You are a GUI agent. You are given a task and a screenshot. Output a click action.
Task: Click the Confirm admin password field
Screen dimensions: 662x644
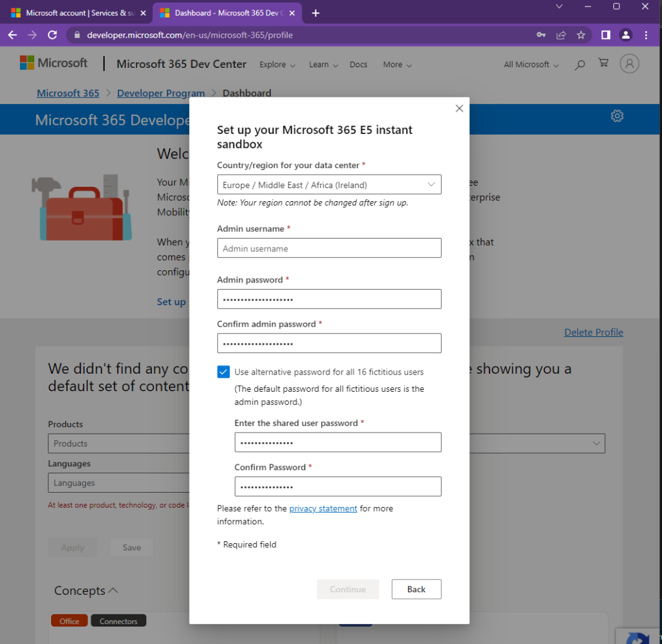coord(329,343)
